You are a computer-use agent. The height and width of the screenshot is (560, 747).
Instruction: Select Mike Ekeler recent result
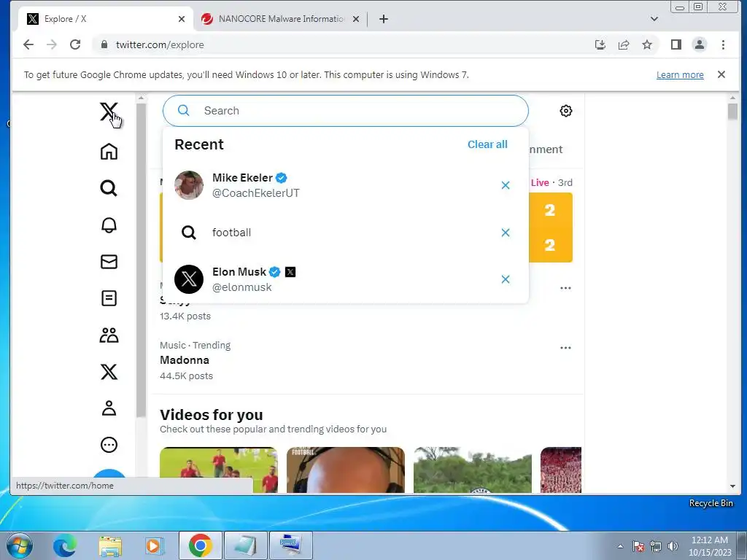coord(345,185)
